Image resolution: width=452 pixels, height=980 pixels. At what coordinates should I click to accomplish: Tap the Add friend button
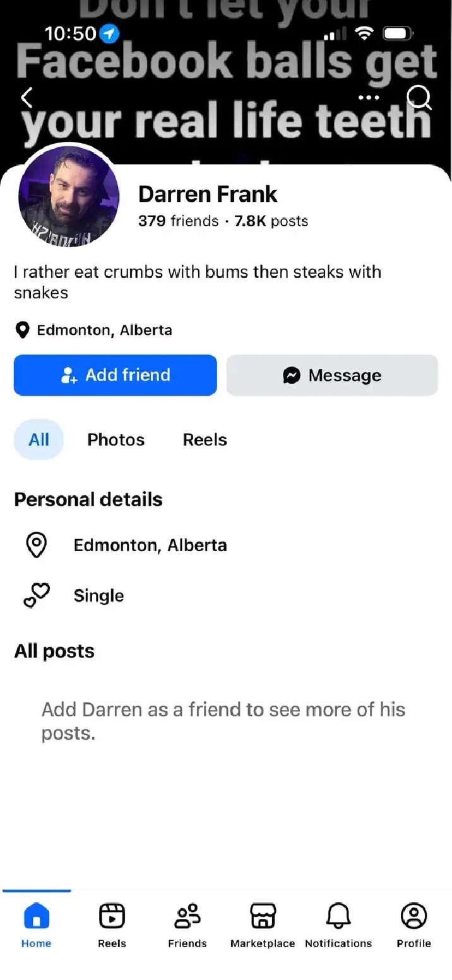116,375
